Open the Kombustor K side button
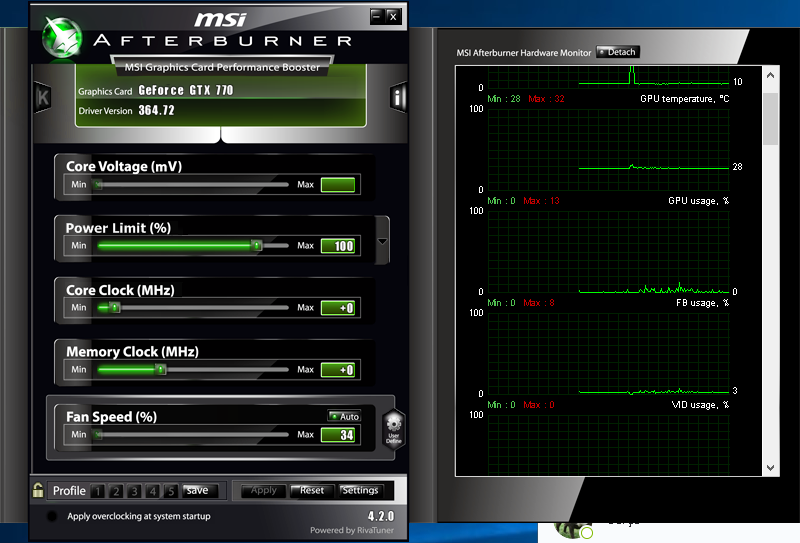The height and width of the screenshot is (543, 800). (42, 97)
